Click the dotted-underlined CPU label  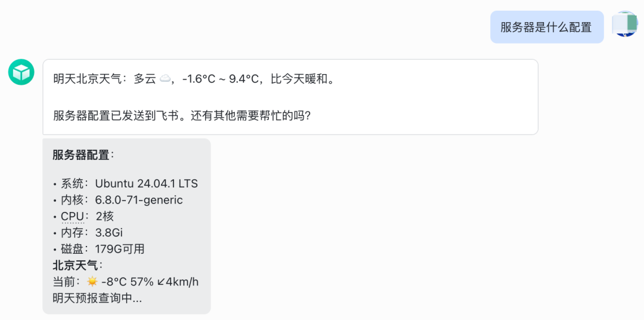[73, 216]
